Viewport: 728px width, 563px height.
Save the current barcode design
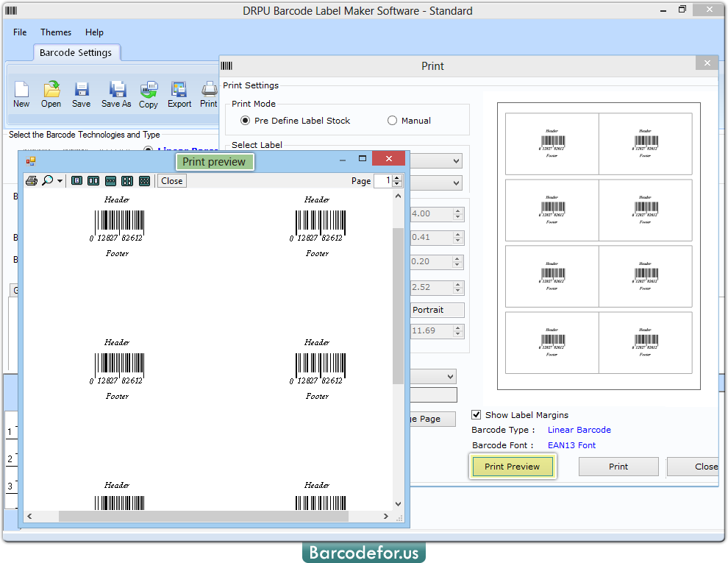tap(81, 94)
